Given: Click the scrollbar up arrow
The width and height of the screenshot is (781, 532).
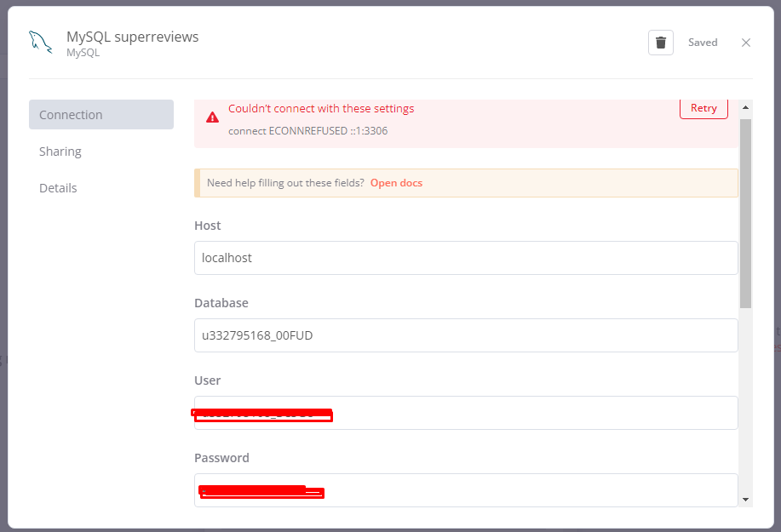Looking at the screenshot, I should (745, 107).
